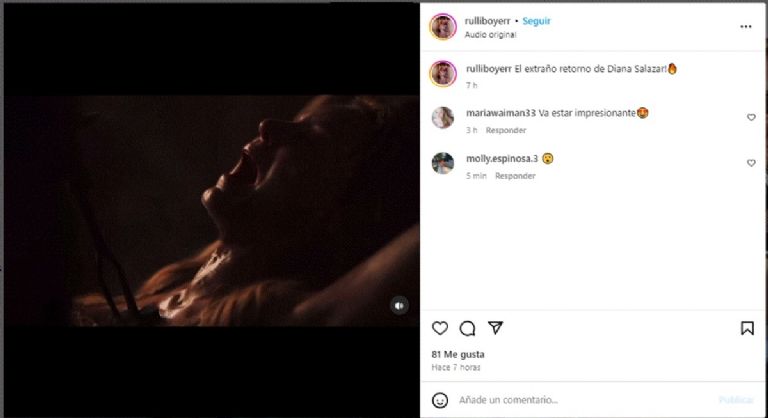Like molly.espinosa.3's comment

coord(751,162)
